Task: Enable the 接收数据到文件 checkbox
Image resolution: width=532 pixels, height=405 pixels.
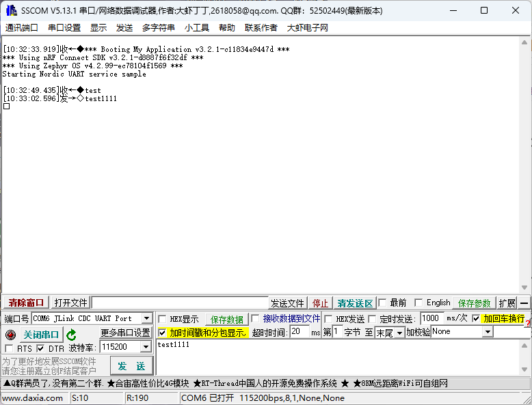Action: coord(256,318)
